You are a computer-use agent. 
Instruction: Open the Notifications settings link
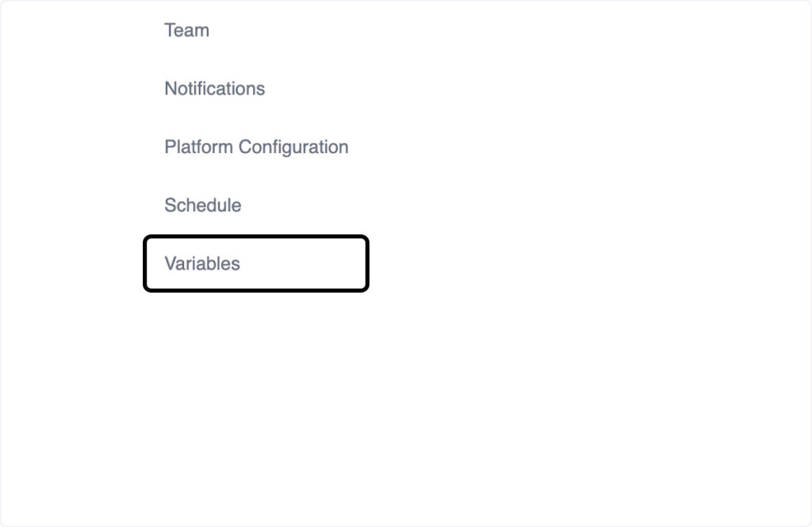214,89
